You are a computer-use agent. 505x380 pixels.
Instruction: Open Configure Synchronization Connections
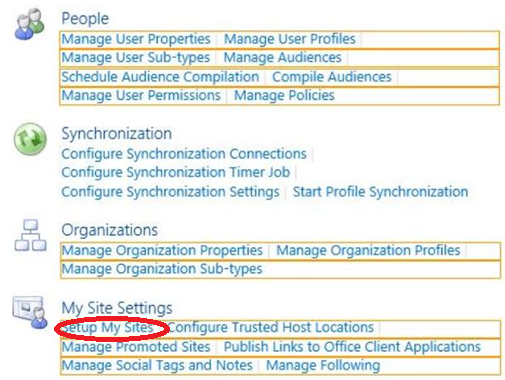pyautogui.click(x=184, y=154)
